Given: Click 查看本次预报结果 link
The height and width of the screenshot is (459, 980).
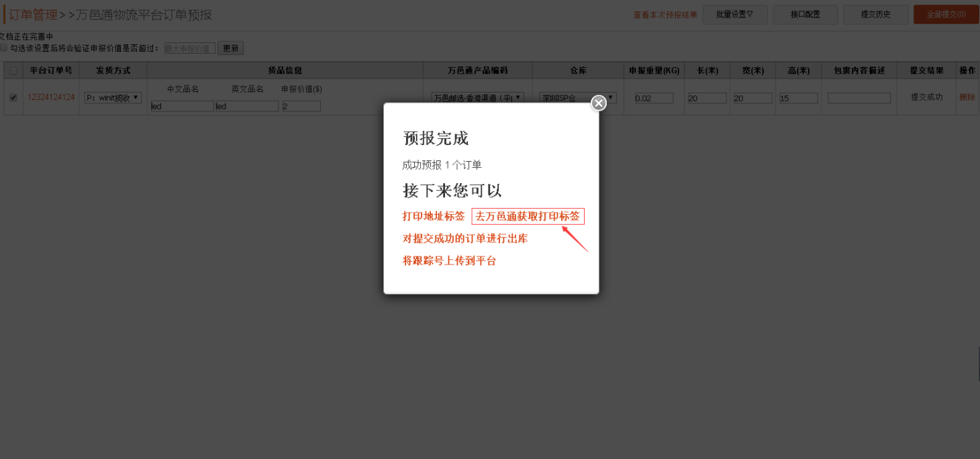Looking at the screenshot, I should (665, 15).
